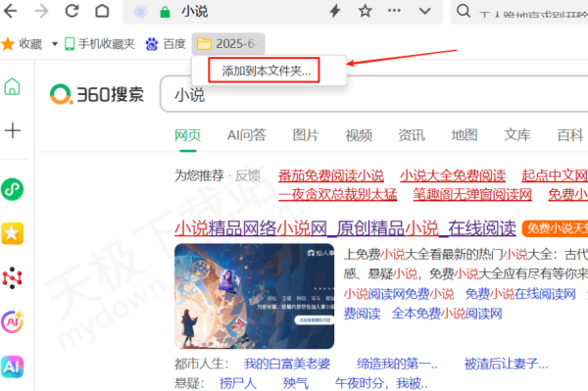This screenshot has width=588, height=391.
Task: Add new sidebar item with plus icon
Action: pyautogui.click(x=13, y=130)
